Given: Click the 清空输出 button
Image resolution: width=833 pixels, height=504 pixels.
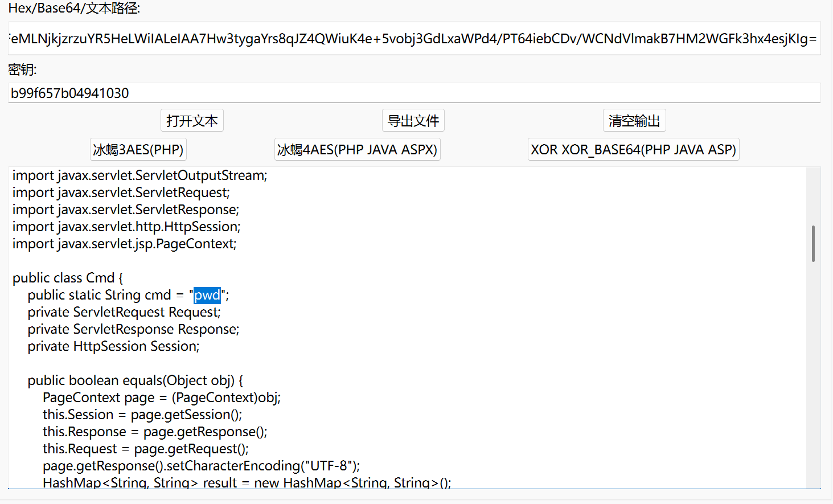Looking at the screenshot, I should pyautogui.click(x=634, y=121).
